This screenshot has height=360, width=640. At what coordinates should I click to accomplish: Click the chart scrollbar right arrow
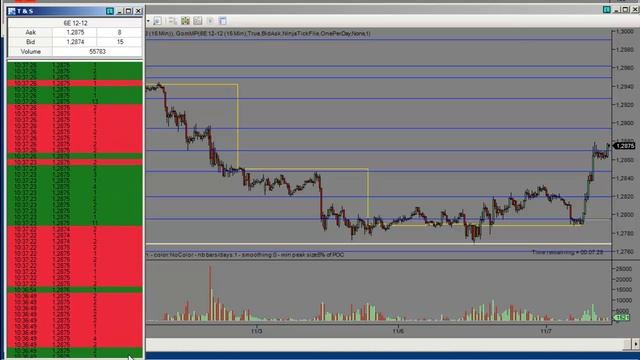636,344
